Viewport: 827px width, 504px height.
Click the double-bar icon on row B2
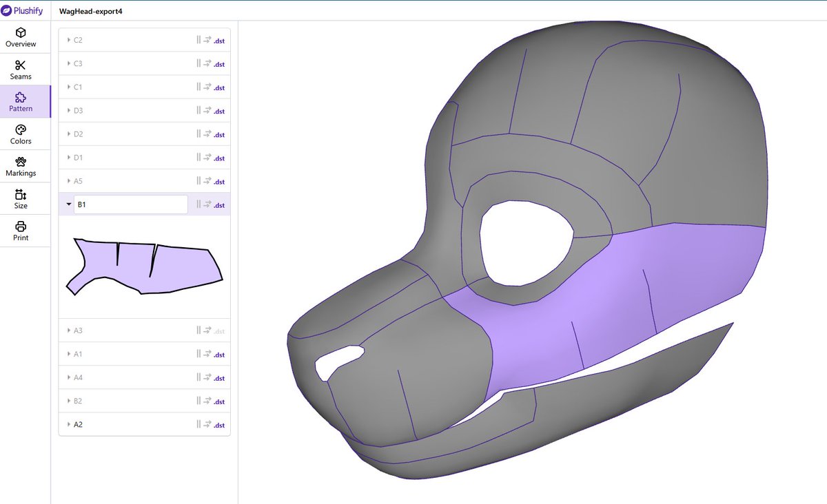(x=198, y=401)
